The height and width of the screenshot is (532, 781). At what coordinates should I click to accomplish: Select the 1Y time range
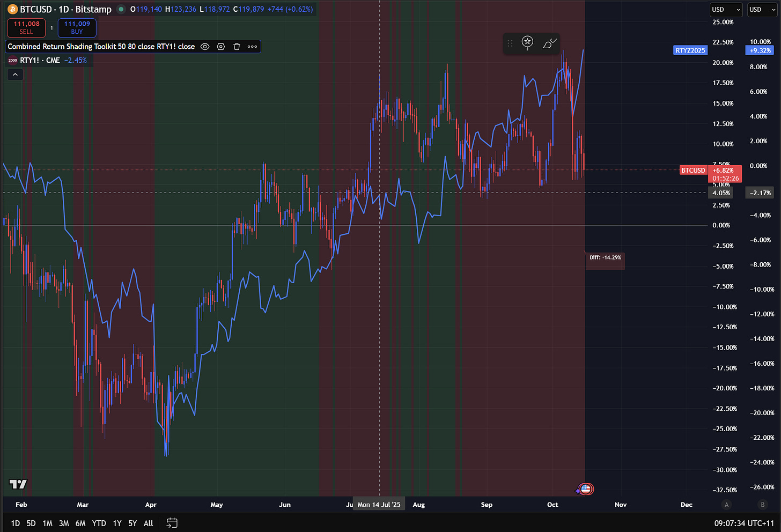tap(117, 523)
